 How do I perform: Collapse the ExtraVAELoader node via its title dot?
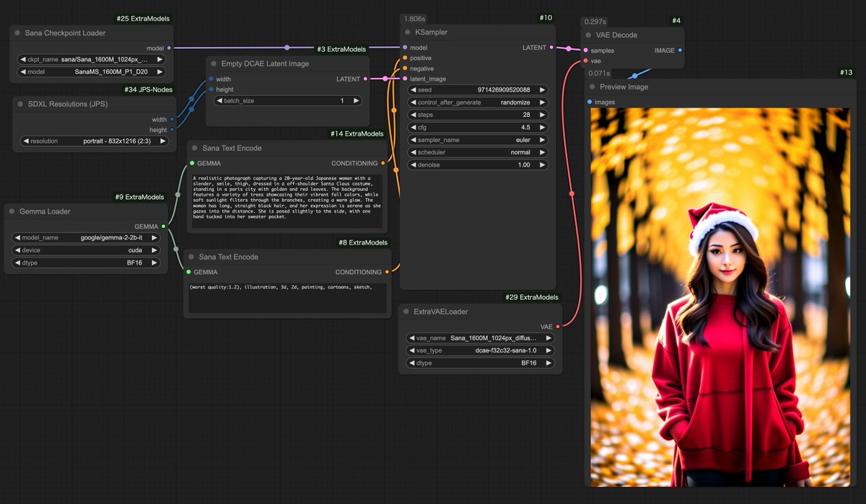tap(406, 311)
